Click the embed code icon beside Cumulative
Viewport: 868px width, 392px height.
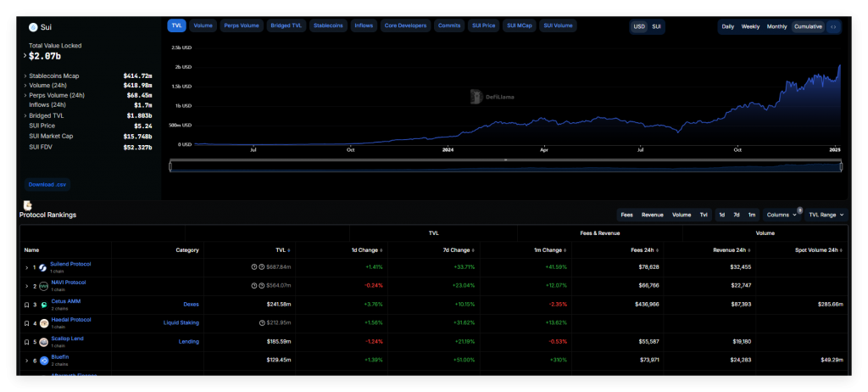pyautogui.click(x=833, y=26)
